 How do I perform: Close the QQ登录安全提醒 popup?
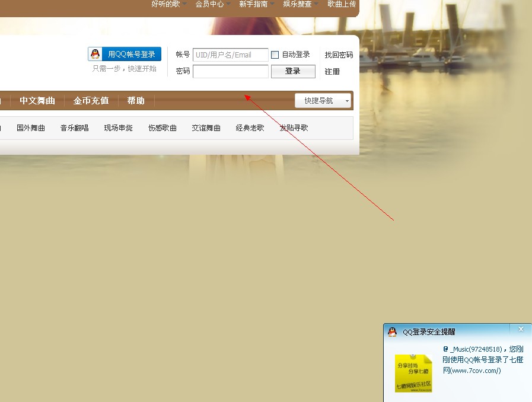[x=521, y=329]
